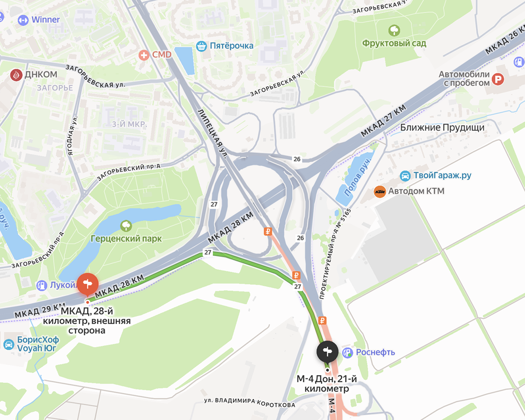Select the red parking icon by Автомобили с пробегом
The image size is (525, 420).
point(498,79)
